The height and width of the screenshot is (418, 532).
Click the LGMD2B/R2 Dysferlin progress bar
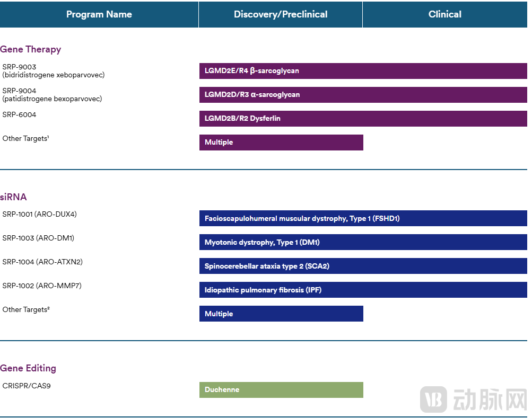point(363,119)
